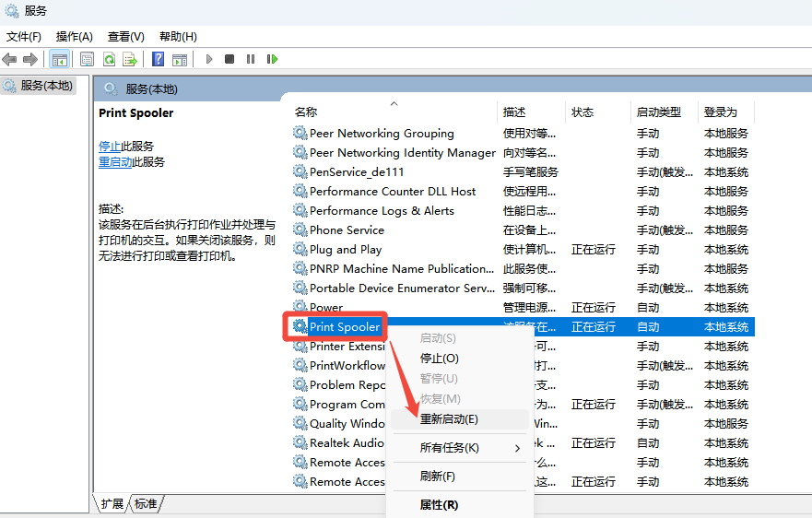Click the Export List toolbar icon

coord(129,60)
